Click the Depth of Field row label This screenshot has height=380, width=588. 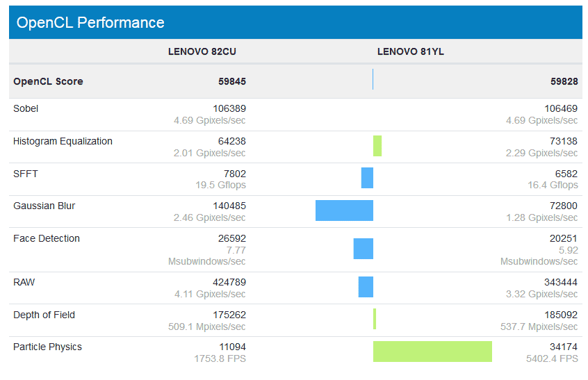(x=44, y=315)
